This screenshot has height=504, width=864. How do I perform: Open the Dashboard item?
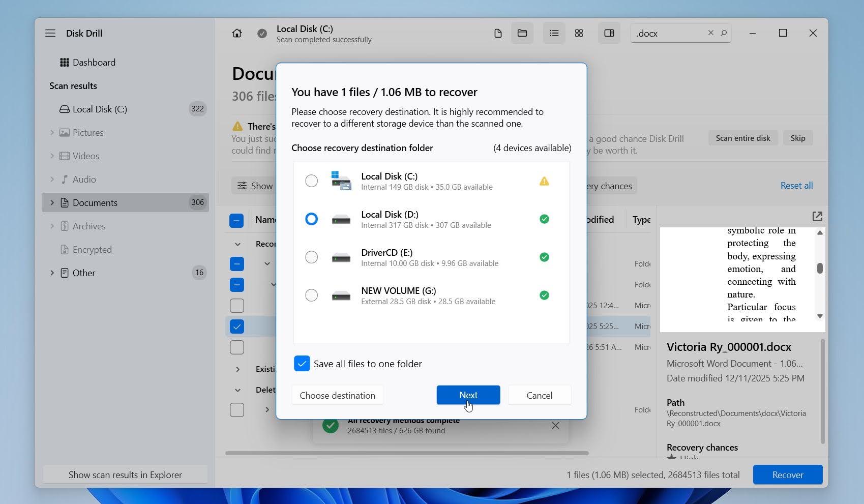(x=125, y=62)
